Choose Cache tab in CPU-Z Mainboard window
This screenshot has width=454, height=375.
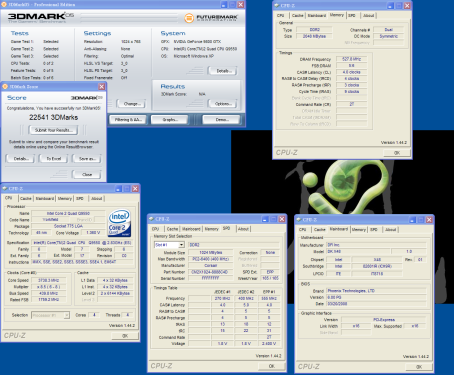pos(320,229)
